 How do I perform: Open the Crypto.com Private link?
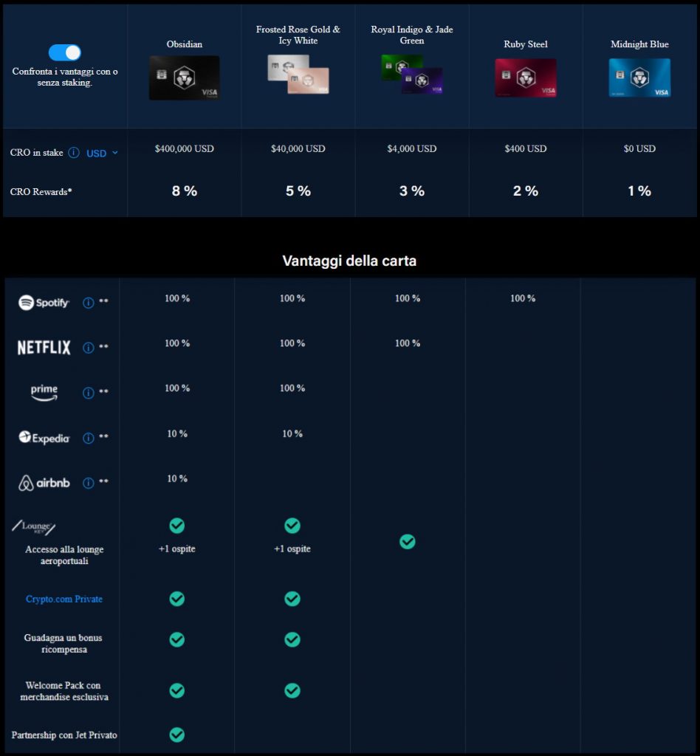pos(64,599)
